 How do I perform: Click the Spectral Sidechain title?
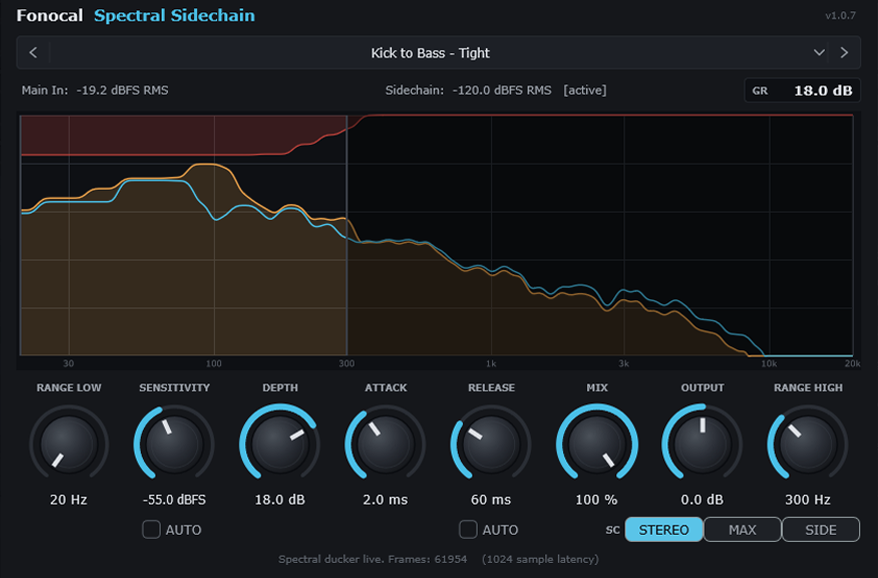[x=174, y=16]
